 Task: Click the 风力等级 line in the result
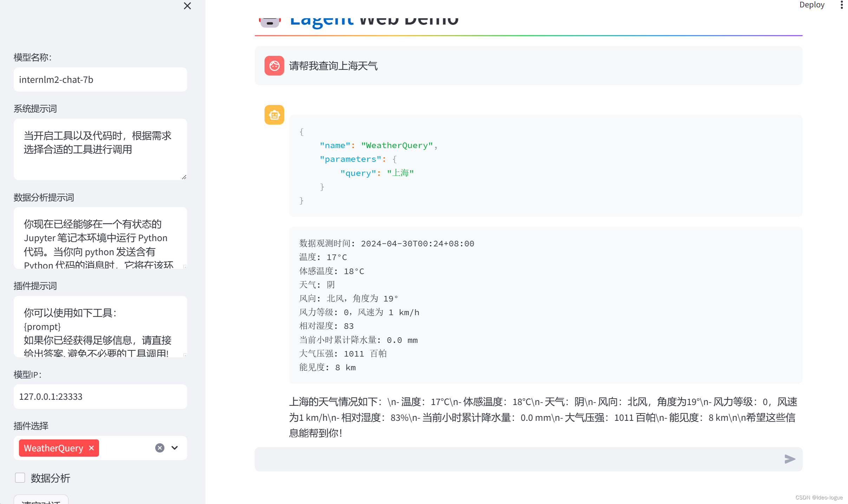tap(359, 312)
